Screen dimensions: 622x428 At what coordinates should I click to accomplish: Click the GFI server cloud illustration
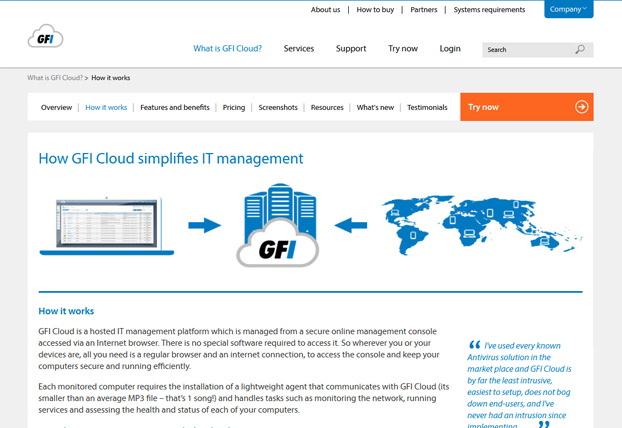tap(278, 225)
